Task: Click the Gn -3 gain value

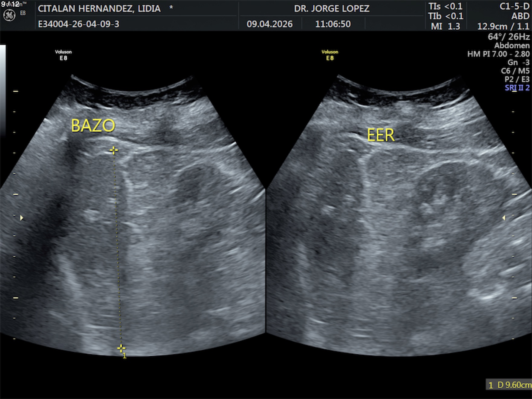Action: point(518,62)
